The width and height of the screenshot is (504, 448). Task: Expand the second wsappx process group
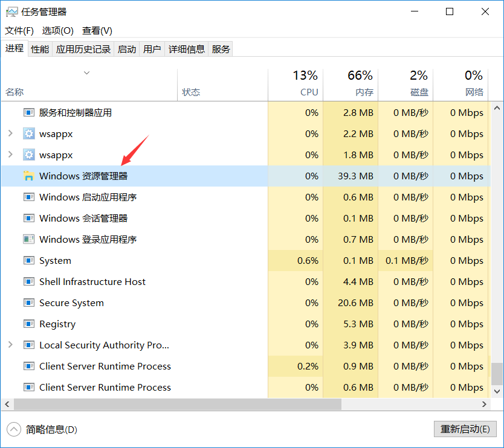pyautogui.click(x=10, y=155)
